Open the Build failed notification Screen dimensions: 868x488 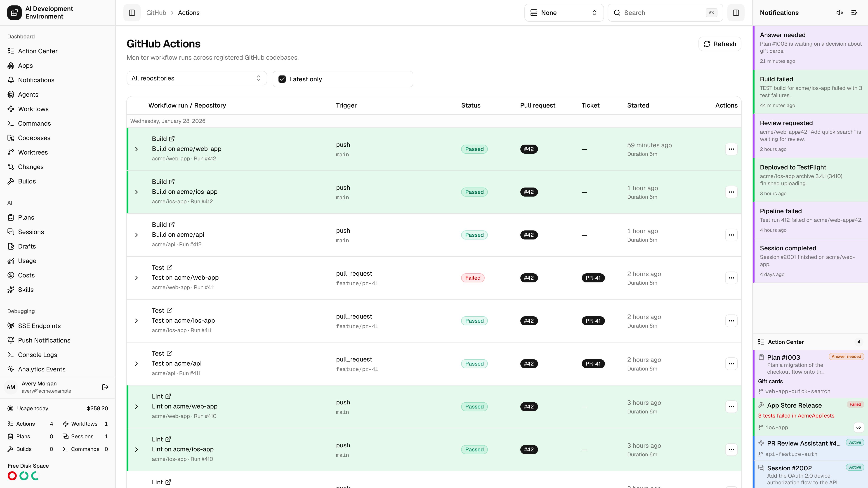click(x=810, y=92)
